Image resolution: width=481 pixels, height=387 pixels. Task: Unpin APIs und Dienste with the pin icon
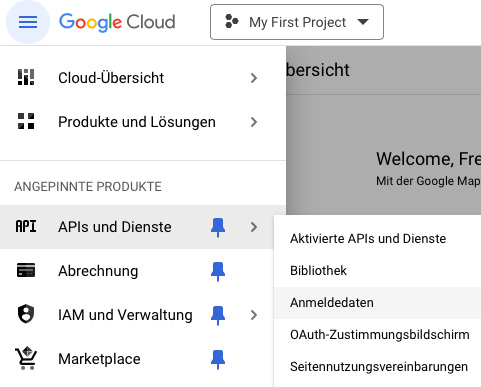coord(218,227)
